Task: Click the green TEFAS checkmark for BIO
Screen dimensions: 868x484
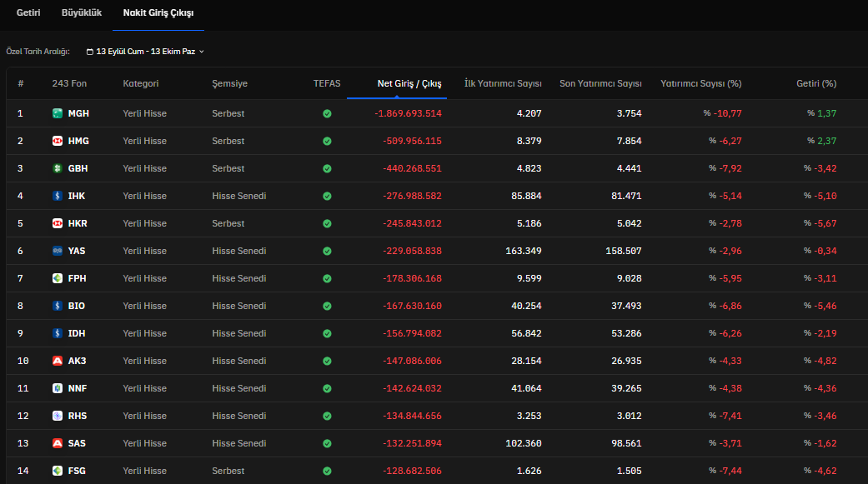Action: (327, 306)
